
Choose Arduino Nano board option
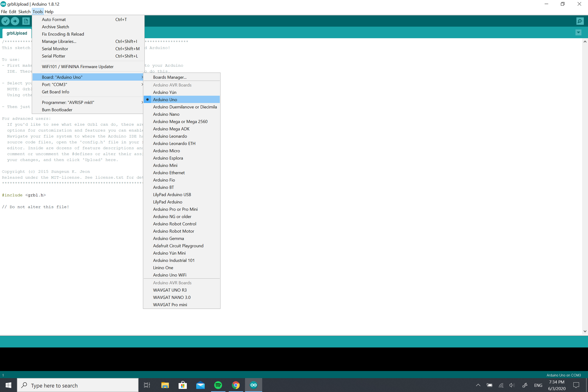coord(166,114)
